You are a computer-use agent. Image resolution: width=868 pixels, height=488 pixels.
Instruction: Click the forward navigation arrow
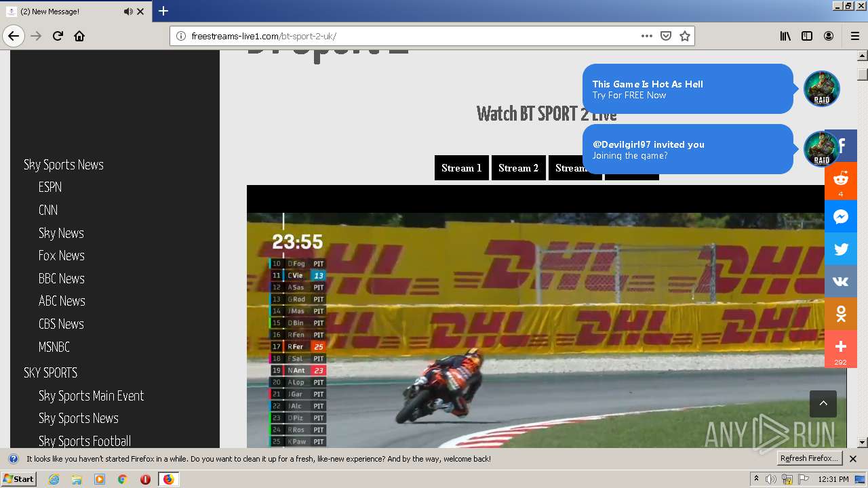(x=36, y=36)
